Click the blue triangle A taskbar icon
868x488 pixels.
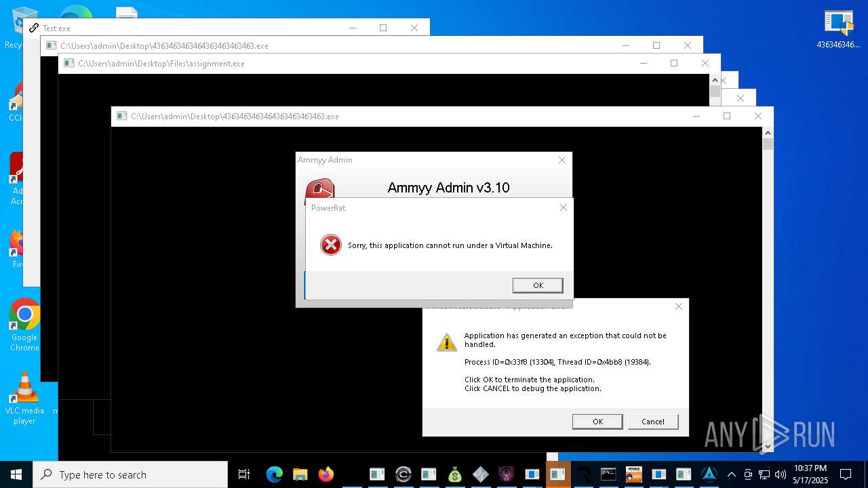click(709, 474)
